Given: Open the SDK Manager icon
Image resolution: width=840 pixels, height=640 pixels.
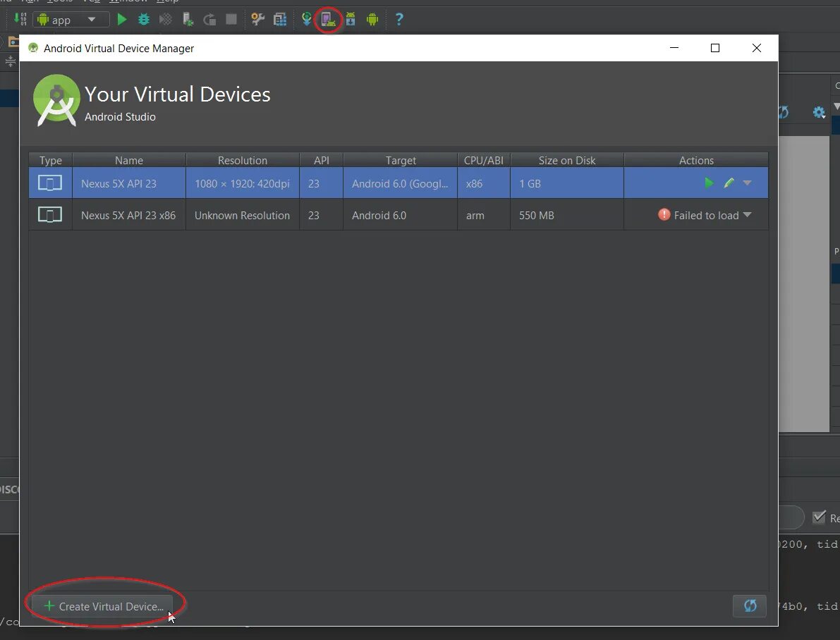Looking at the screenshot, I should tap(351, 19).
